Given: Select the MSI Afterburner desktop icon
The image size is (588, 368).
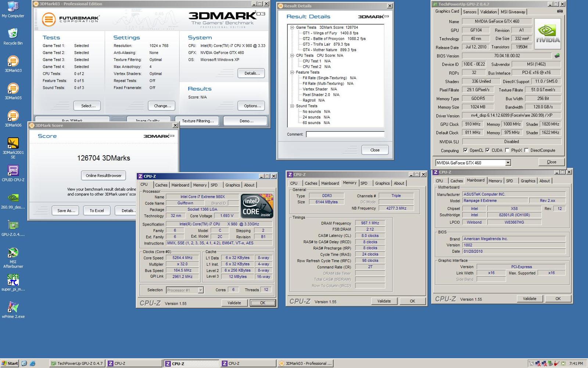Looking at the screenshot, I should (13, 258).
